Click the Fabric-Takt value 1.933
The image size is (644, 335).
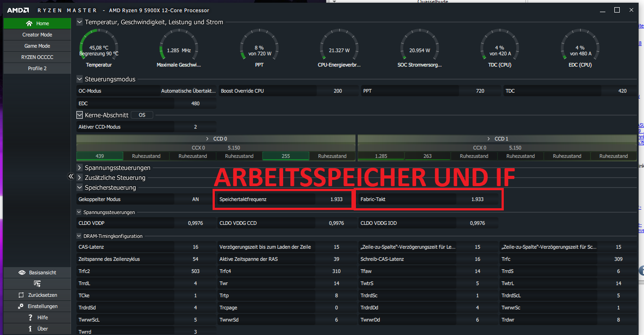[477, 199]
